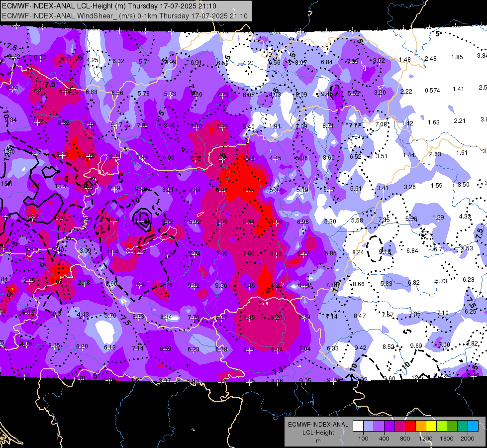Click the wind shear value 9.18

(385, 252)
